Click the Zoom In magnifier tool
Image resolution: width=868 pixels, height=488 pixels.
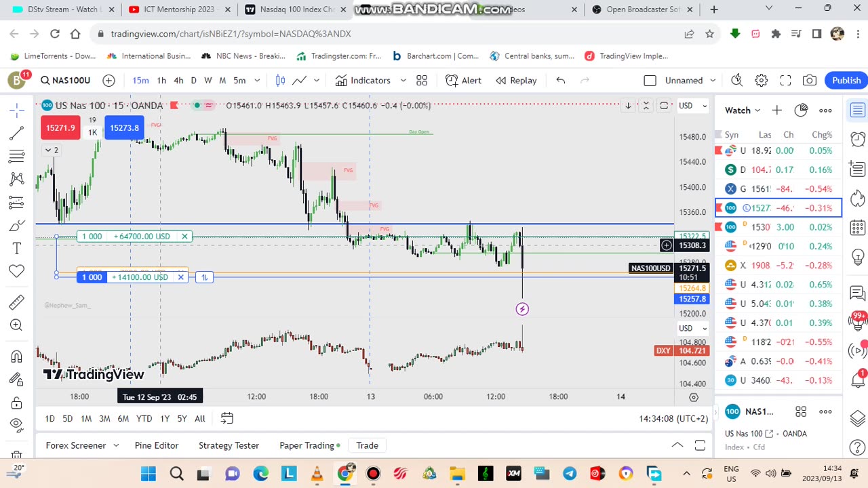click(x=17, y=325)
